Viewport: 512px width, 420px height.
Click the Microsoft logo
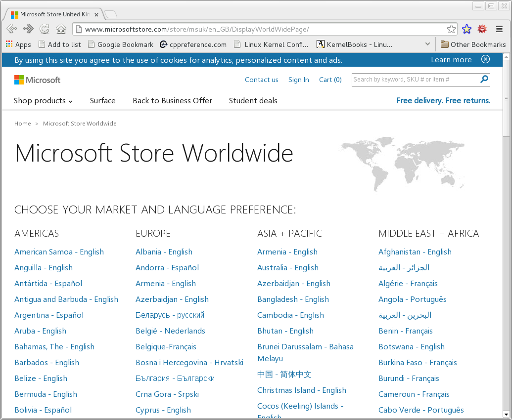coord(38,80)
